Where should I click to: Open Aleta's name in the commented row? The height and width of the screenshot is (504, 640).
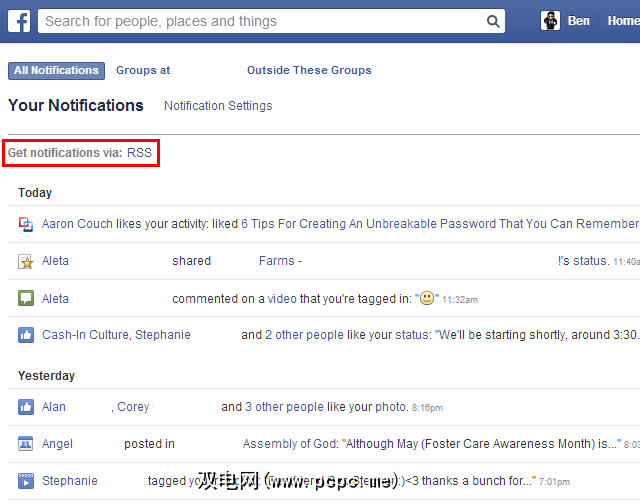55,299
